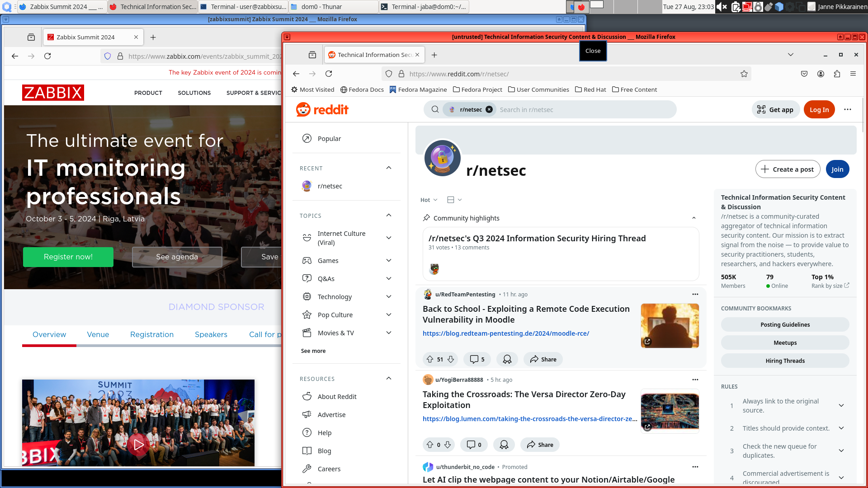Unmute audio via the speaker tray icon
The width and height of the screenshot is (868, 488).
click(721, 7)
